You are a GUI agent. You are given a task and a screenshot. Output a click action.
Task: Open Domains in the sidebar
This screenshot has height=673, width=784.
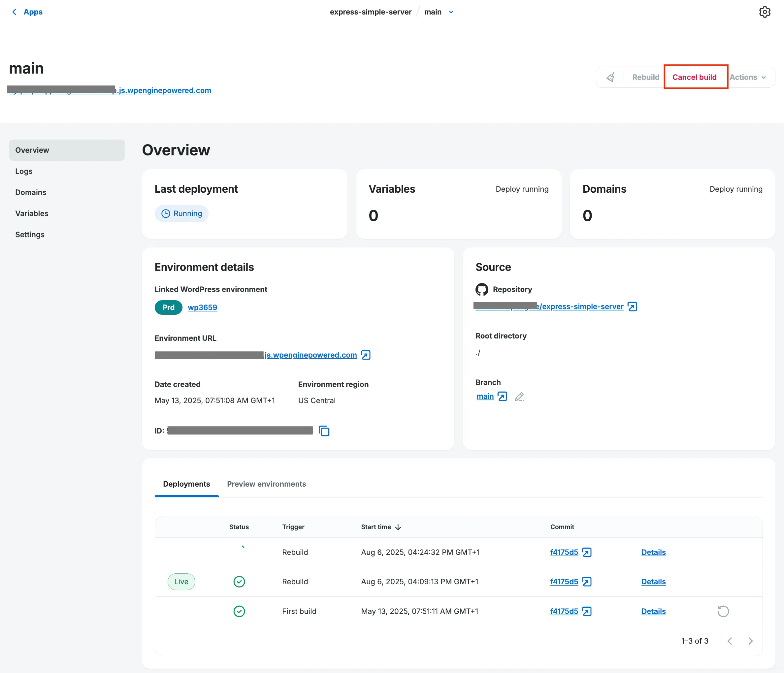tap(31, 192)
